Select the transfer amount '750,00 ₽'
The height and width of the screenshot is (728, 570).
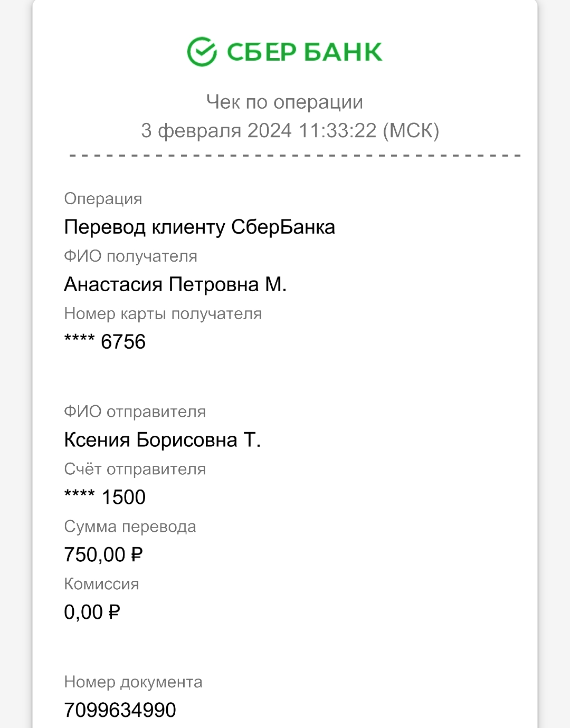tap(103, 555)
